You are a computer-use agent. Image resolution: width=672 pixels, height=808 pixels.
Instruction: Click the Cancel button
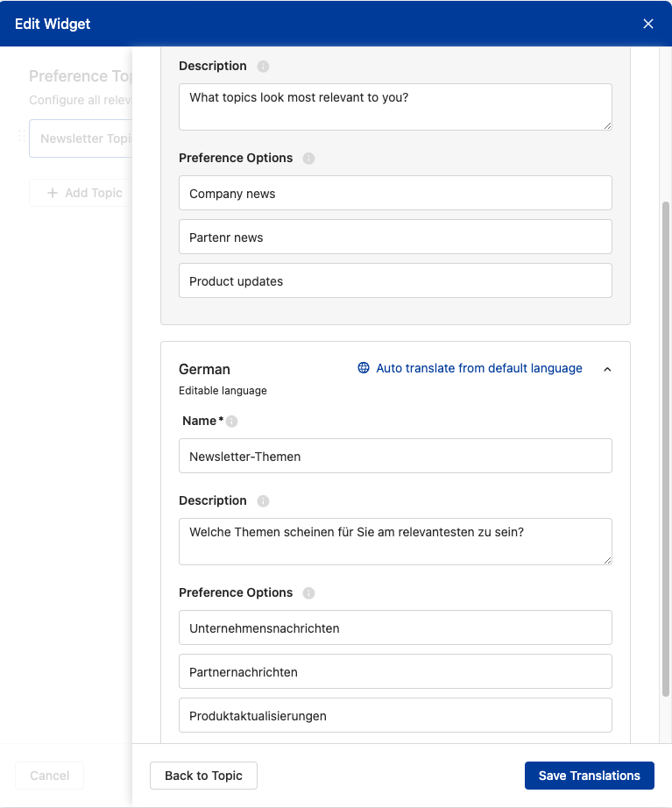point(50,776)
